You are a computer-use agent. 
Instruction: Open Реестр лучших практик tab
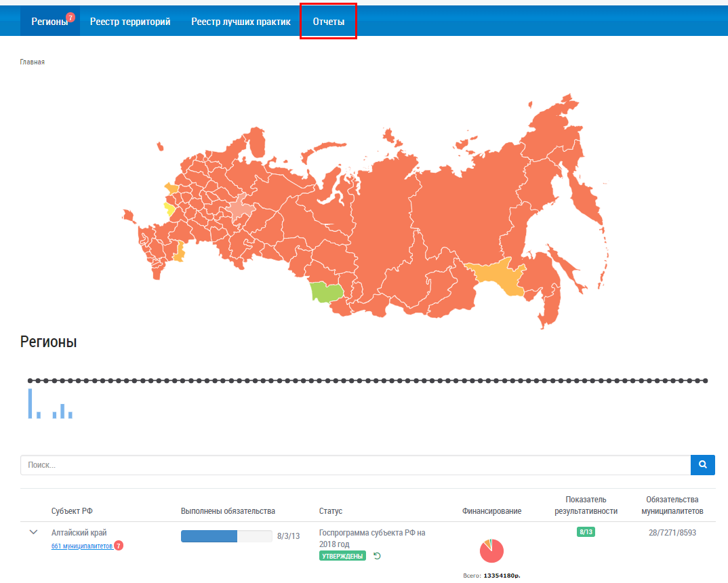[x=241, y=22]
